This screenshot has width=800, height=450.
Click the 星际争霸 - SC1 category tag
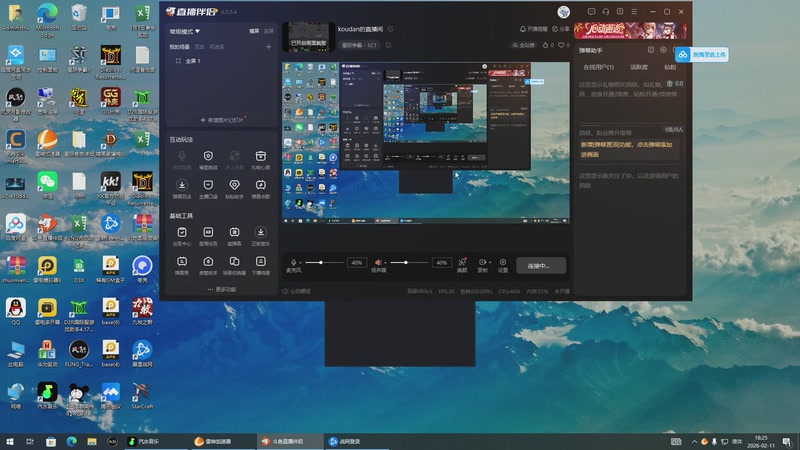click(359, 45)
